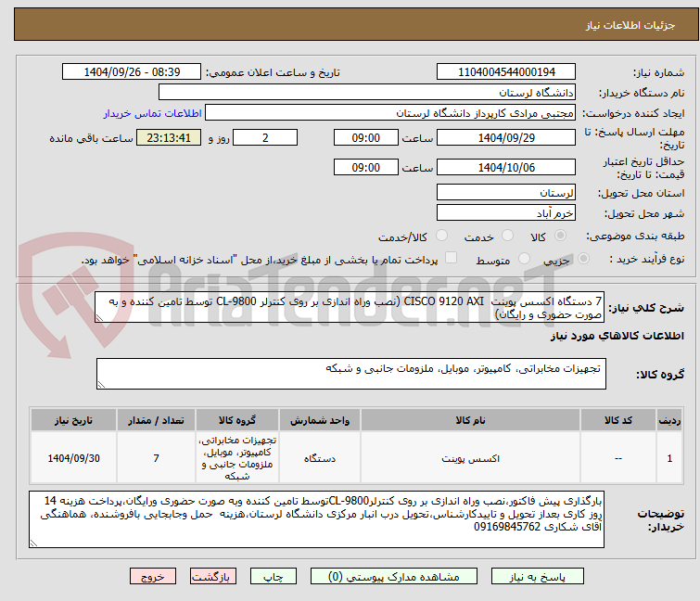Click the requester field مجتبی مرادی کارپرداز
Image resolution: width=700 pixels, height=601 pixels.
tap(390, 113)
